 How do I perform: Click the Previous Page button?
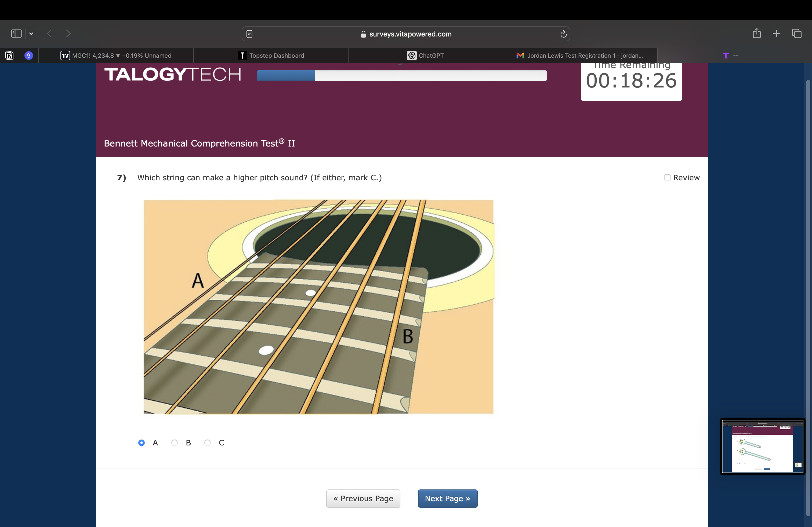coord(363,498)
